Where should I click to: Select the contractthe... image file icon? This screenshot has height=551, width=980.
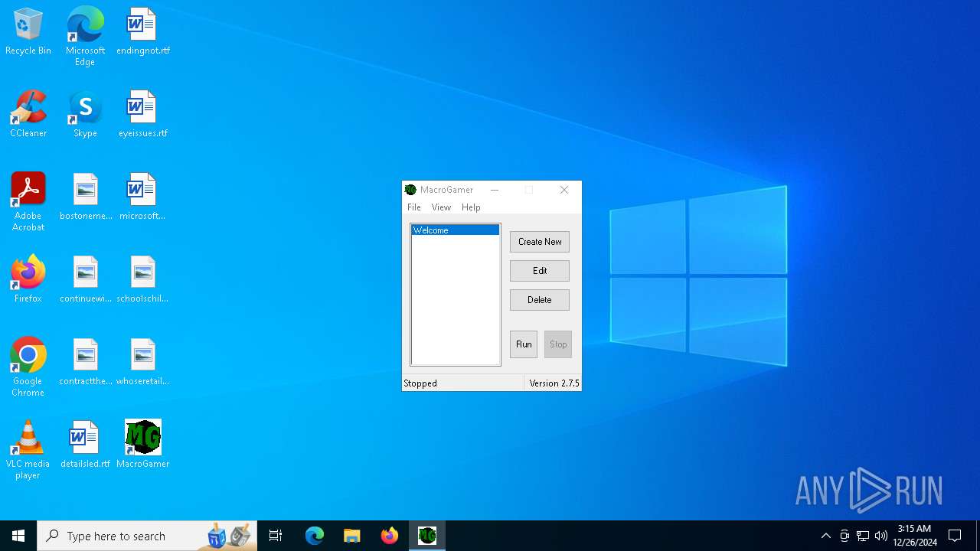(x=86, y=363)
